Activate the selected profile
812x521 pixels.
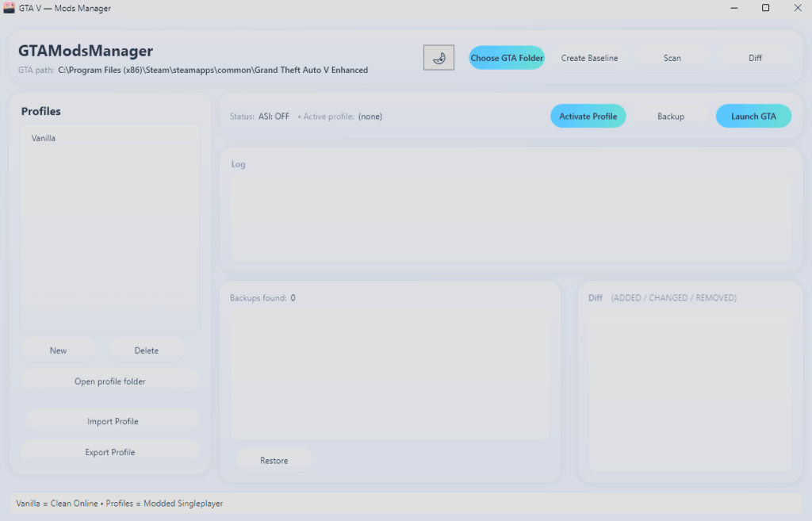click(588, 116)
